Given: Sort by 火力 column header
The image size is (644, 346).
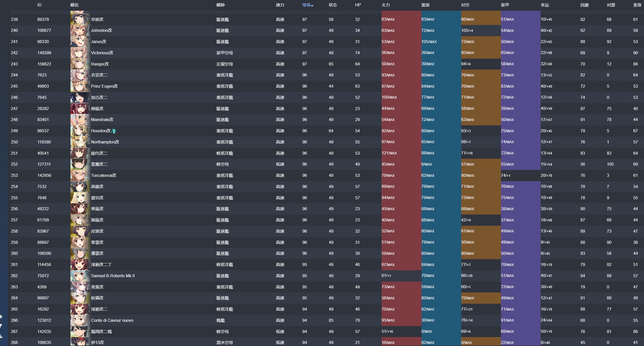Looking at the screenshot, I should (x=385, y=5).
